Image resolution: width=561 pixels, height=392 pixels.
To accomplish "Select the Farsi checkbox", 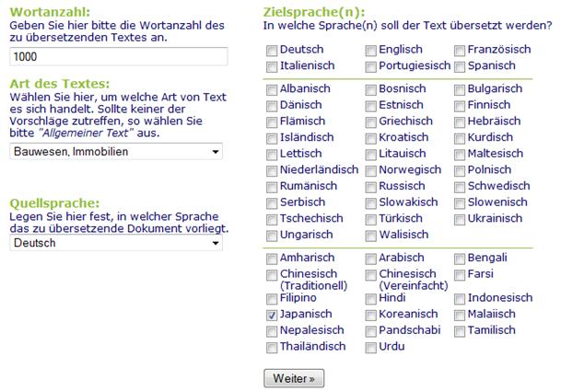I will pos(460,275).
